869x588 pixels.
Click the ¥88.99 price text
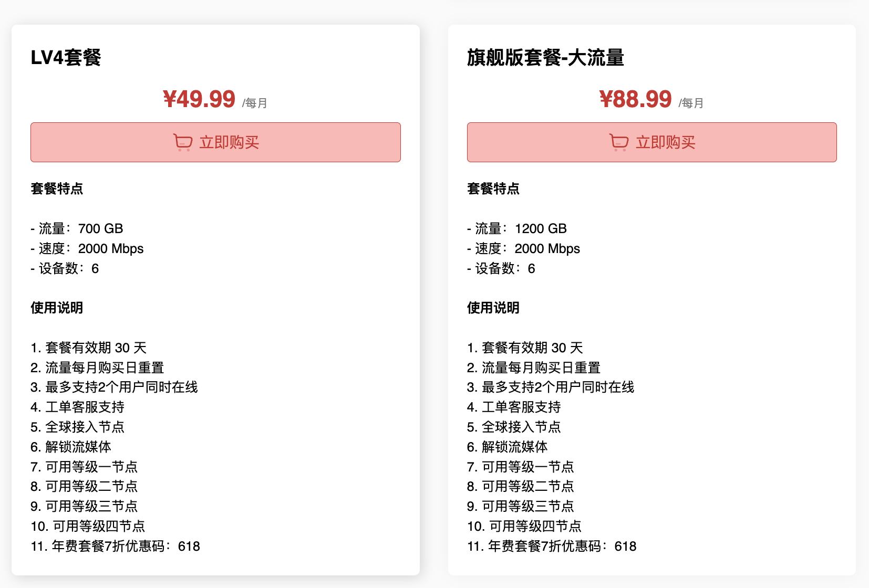636,99
